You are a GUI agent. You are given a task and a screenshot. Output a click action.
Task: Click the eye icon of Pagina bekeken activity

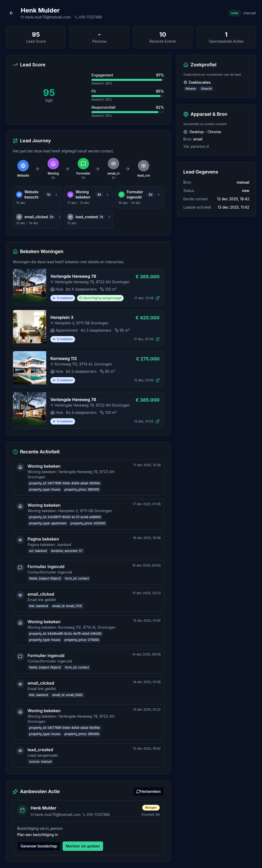(x=20, y=540)
